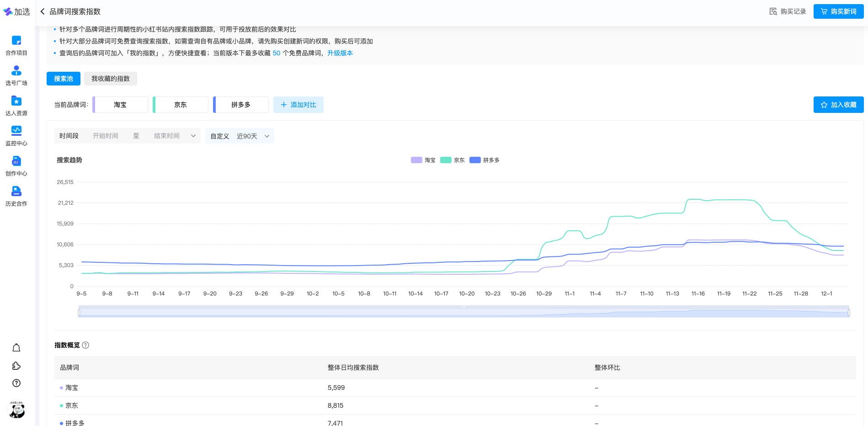Image resolution: width=868 pixels, height=426 pixels.
Task: Click 淘宝 row in 指数概览 table
Action: 455,388
